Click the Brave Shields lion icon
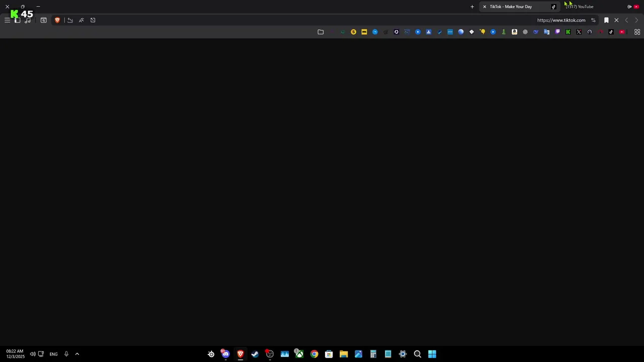Viewport: 644px width, 362px height. 57,20
